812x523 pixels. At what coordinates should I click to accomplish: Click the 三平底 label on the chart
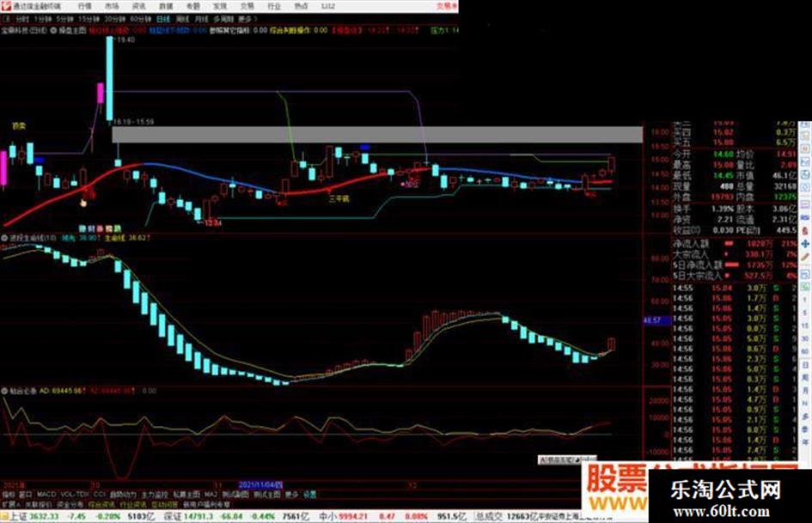(339, 199)
